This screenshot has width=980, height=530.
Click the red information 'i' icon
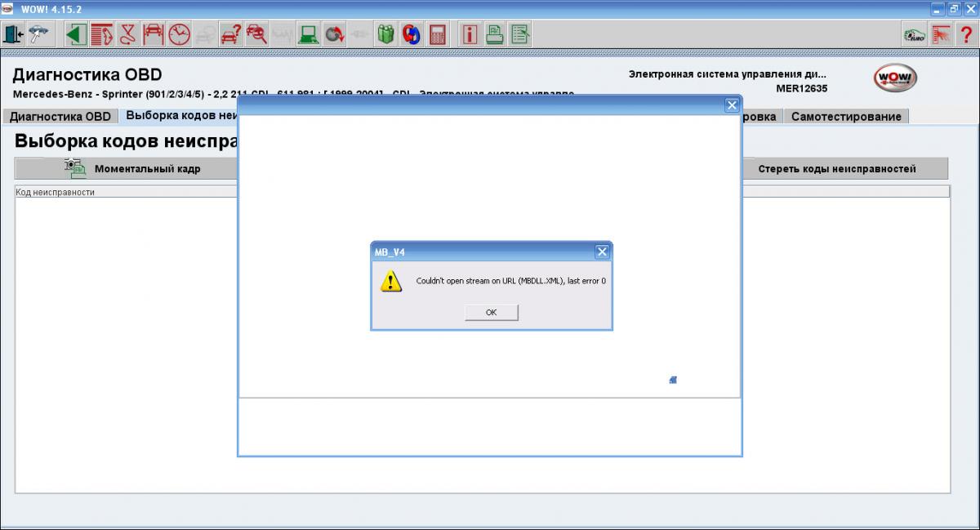[470, 34]
